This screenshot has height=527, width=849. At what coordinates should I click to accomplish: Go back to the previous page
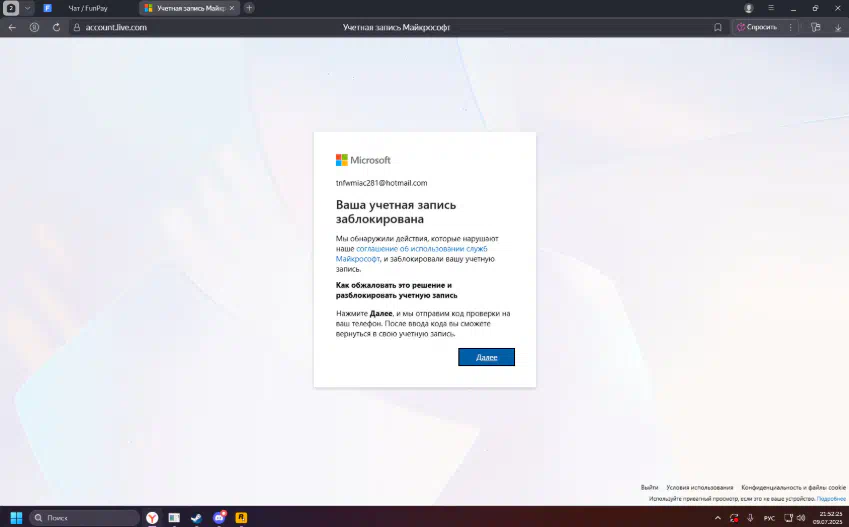[x=12, y=27]
